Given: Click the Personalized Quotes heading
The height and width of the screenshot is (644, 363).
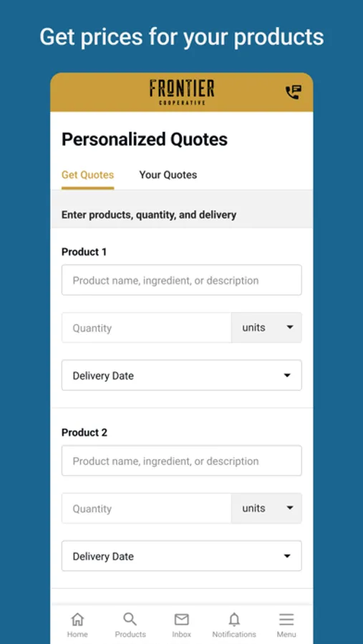Looking at the screenshot, I should pos(145,140).
